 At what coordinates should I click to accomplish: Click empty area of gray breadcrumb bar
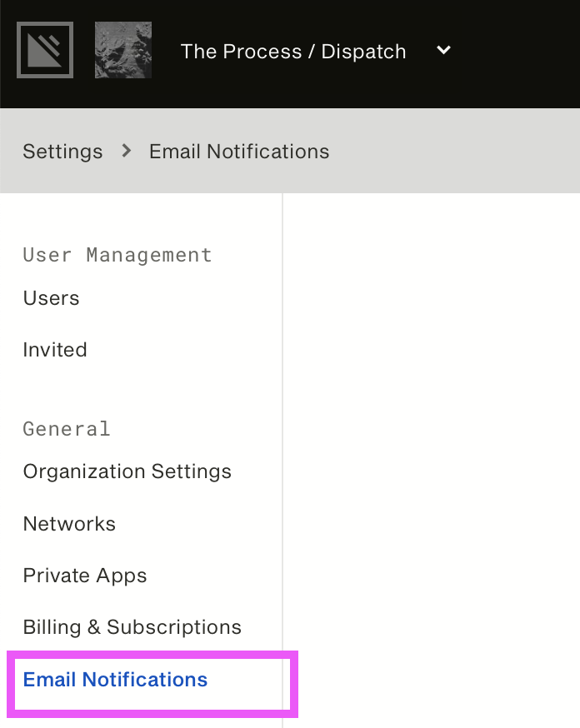tap(455, 152)
